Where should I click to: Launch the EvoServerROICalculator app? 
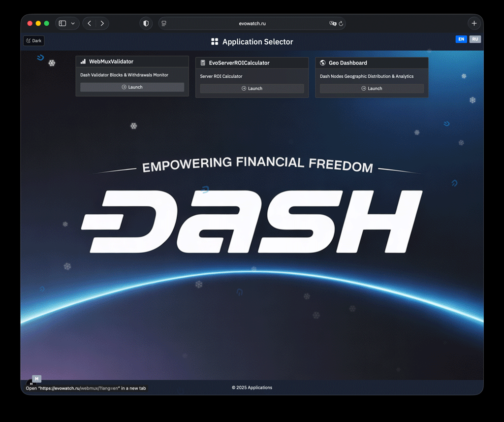(x=252, y=88)
